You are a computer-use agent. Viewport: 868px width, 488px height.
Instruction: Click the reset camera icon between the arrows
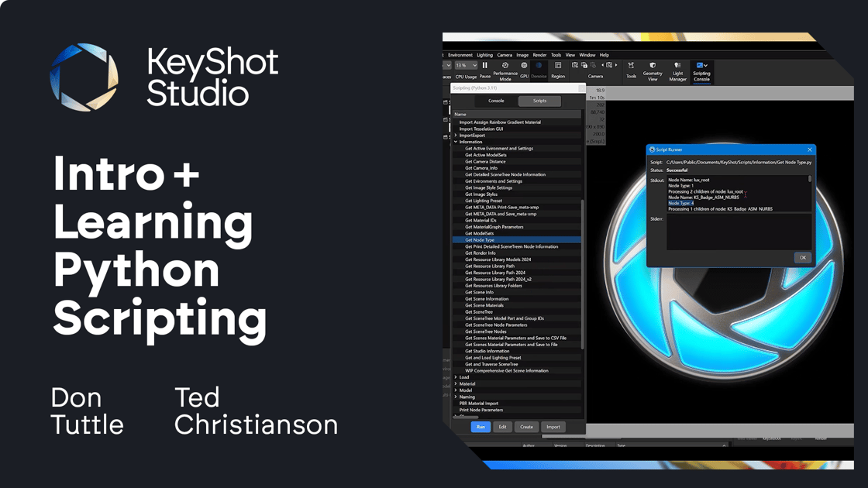click(x=609, y=65)
